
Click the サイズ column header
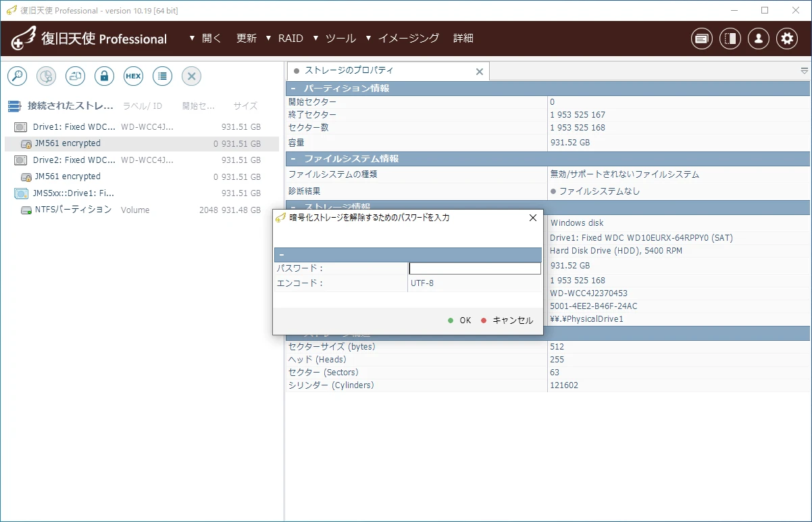point(245,106)
